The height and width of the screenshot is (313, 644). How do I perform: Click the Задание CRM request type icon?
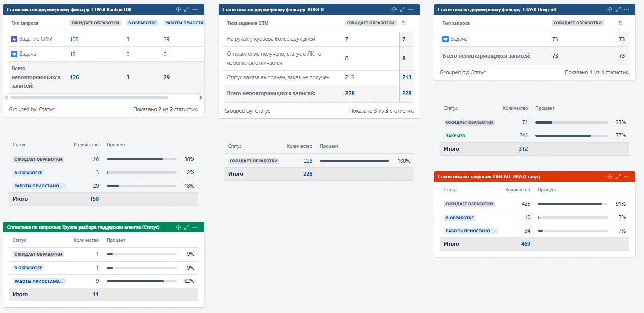click(14, 39)
